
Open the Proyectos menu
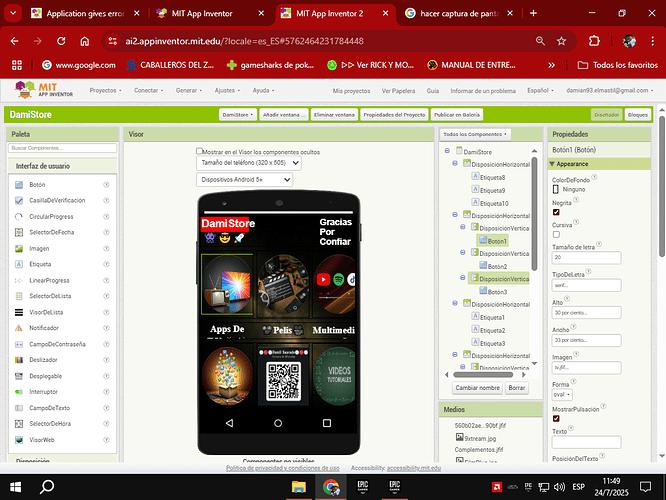[x=104, y=90]
